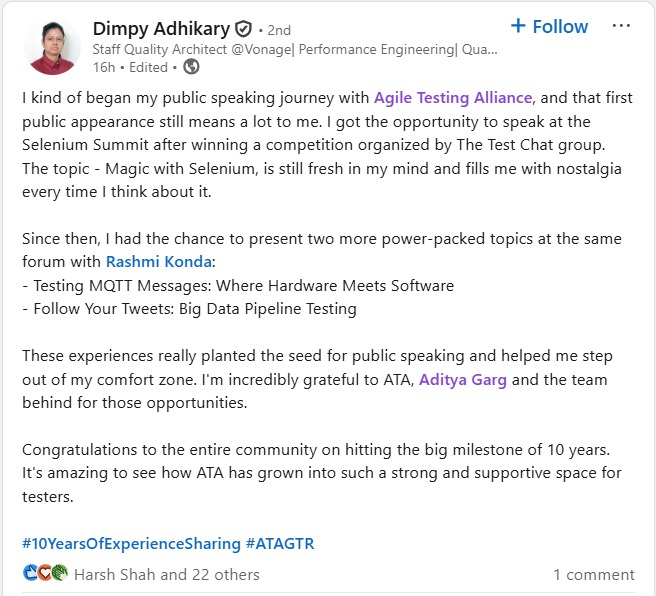Image resolution: width=656 pixels, height=596 pixels.
Task: Open Dimpy Adhikary's profile via name
Action: [x=161, y=29]
